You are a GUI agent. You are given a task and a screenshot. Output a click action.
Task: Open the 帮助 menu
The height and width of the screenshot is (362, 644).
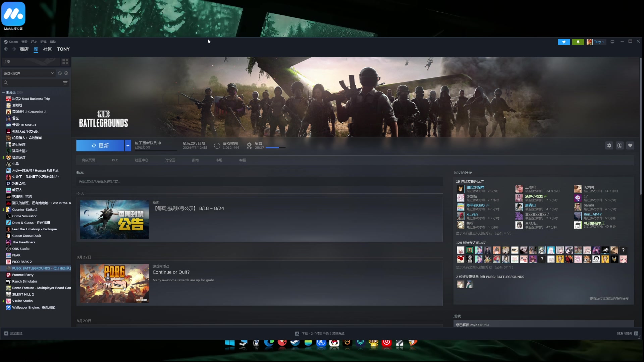pos(53,42)
